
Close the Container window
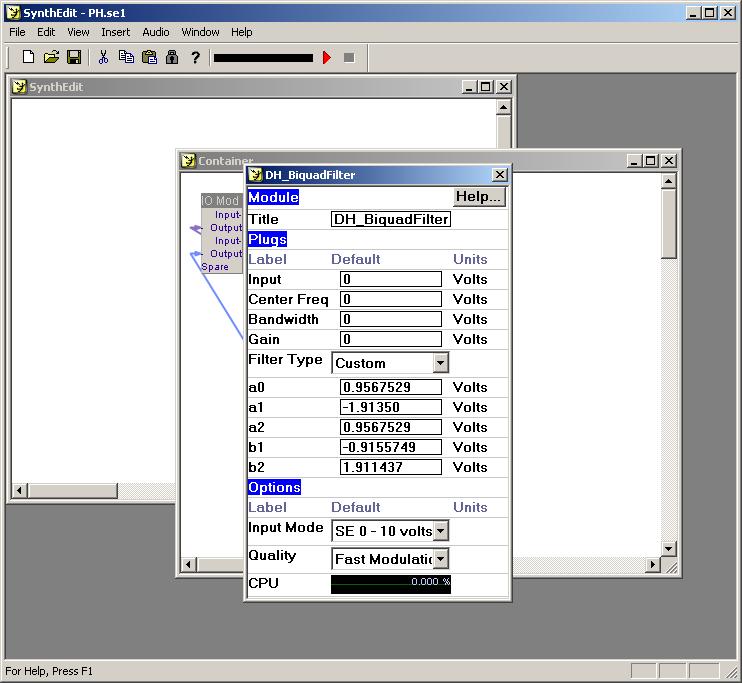click(669, 161)
